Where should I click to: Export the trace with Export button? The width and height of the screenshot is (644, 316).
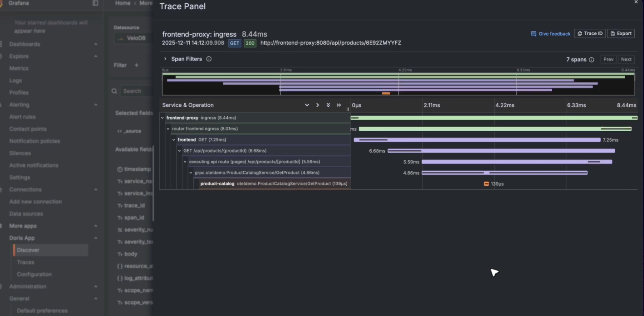click(621, 34)
